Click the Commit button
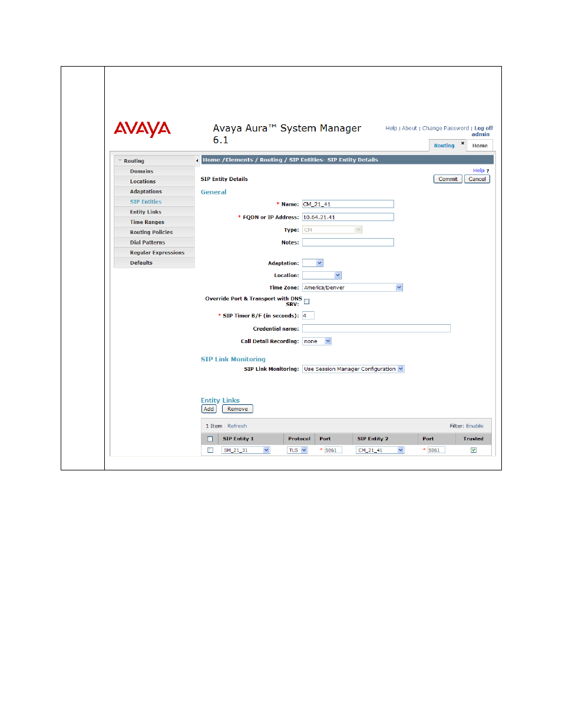Viewport: 562px width, 728px height. click(x=448, y=179)
